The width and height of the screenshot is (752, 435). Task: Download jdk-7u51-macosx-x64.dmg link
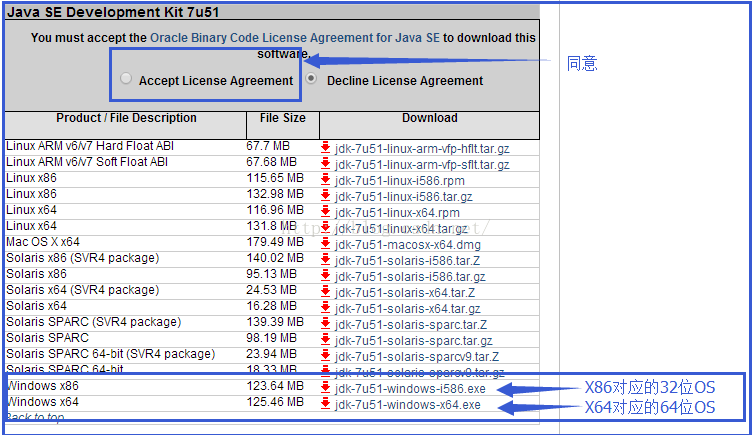408,245
